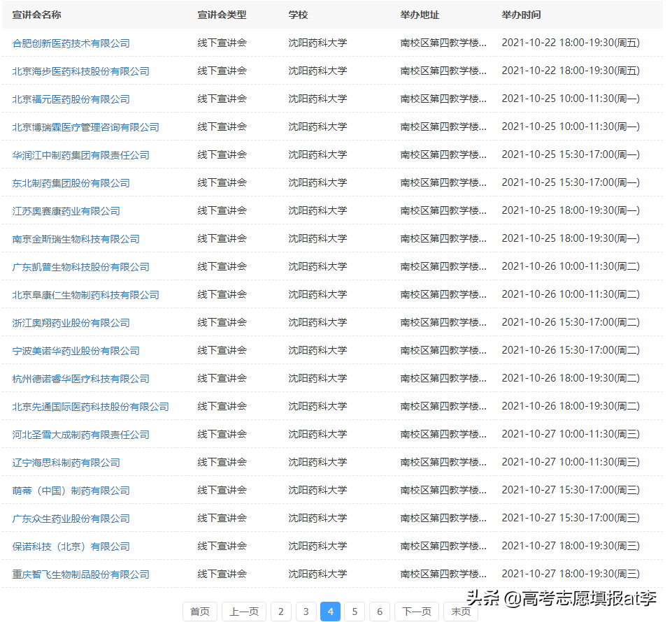Viewport: 672px width, 622px height.
Task: Click the 上一页 pagination button
Action: (243, 611)
